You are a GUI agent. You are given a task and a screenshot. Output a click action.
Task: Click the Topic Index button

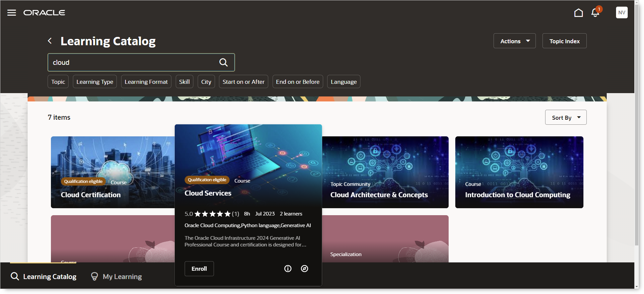[564, 41]
